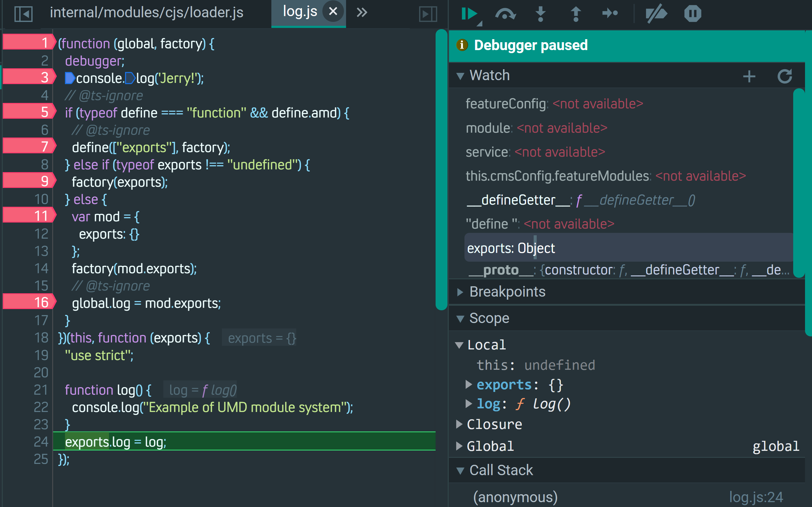This screenshot has height=507, width=812.
Task: Toggle pause on exceptions
Action: (x=692, y=14)
